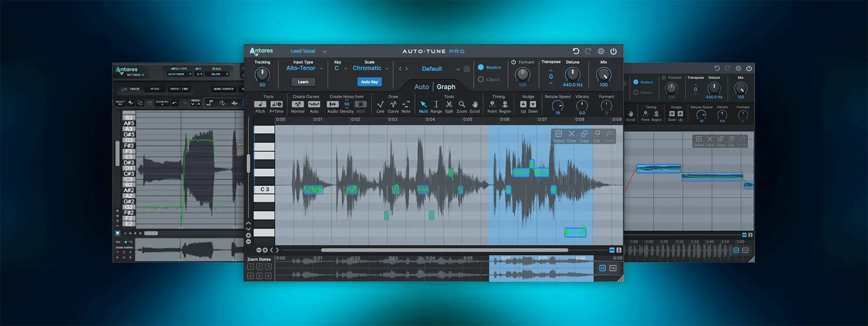Click the Cut icon in graph overlay
Viewport: 868px width, 326px height.
(x=597, y=134)
